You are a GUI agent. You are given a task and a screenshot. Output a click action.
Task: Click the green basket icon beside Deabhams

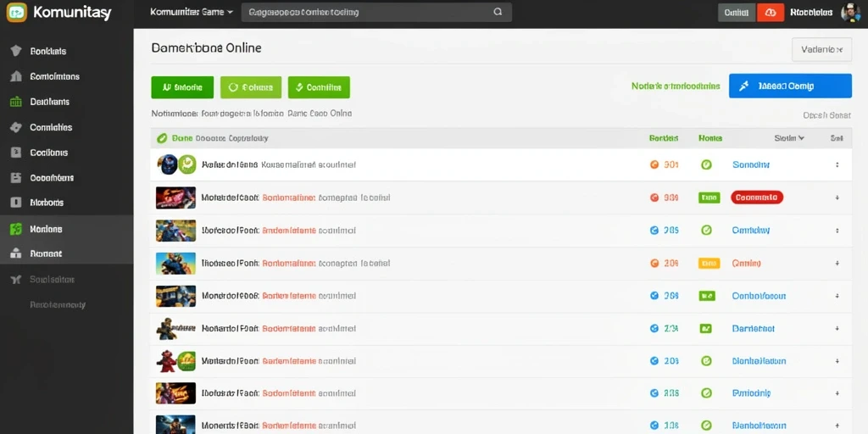point(16,102)
